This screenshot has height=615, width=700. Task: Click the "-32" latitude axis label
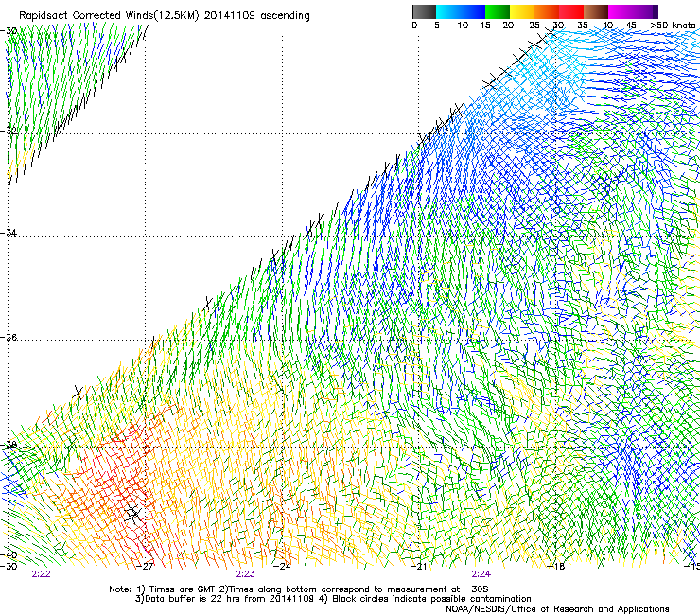coord(9,131)
